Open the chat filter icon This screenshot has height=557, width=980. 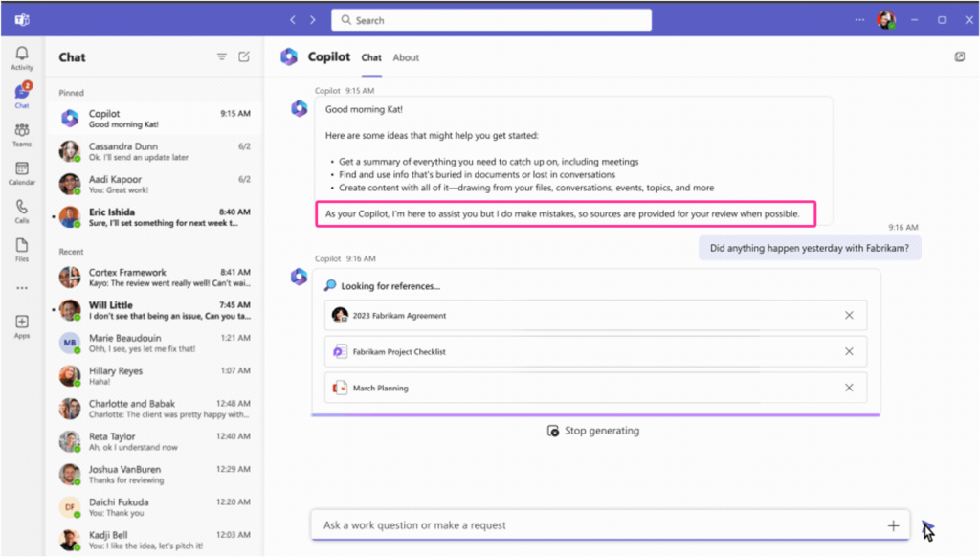pyautogui.click(x=221, y=56)
